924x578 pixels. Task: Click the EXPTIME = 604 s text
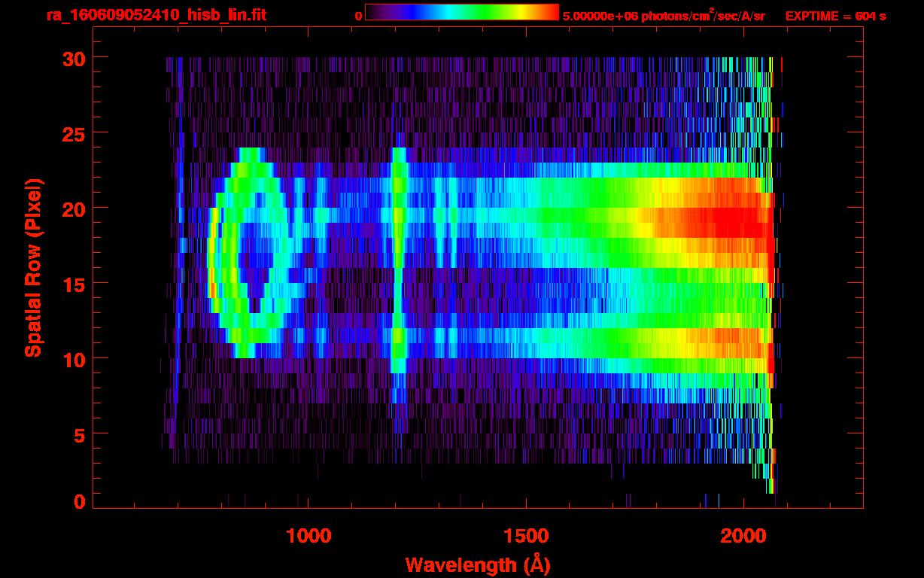835,16
